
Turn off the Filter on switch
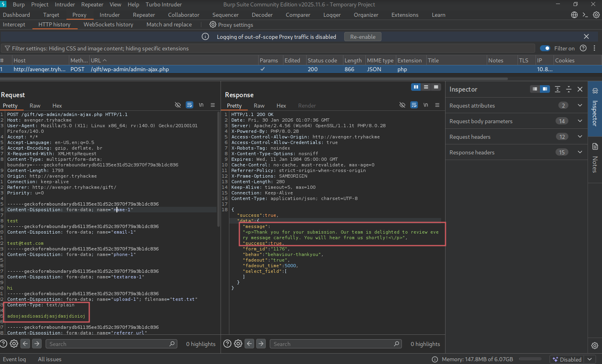point(545,48)
